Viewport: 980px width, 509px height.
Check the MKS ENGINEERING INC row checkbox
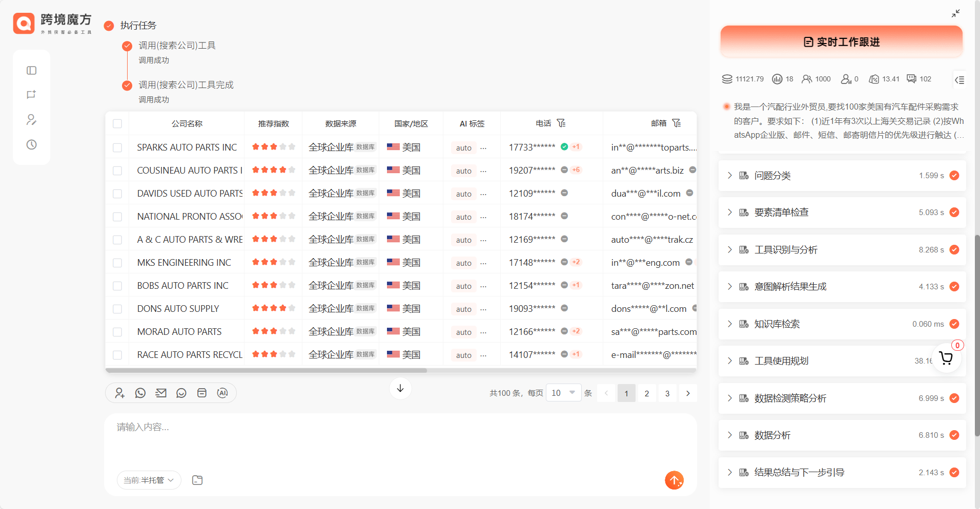[x=117, y=263]
